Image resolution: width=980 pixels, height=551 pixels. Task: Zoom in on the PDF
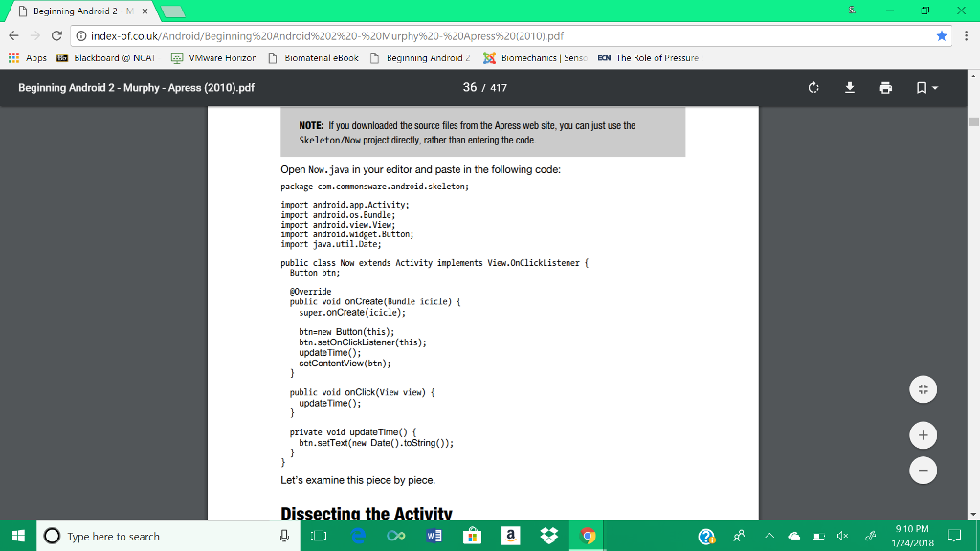point(923,435)
